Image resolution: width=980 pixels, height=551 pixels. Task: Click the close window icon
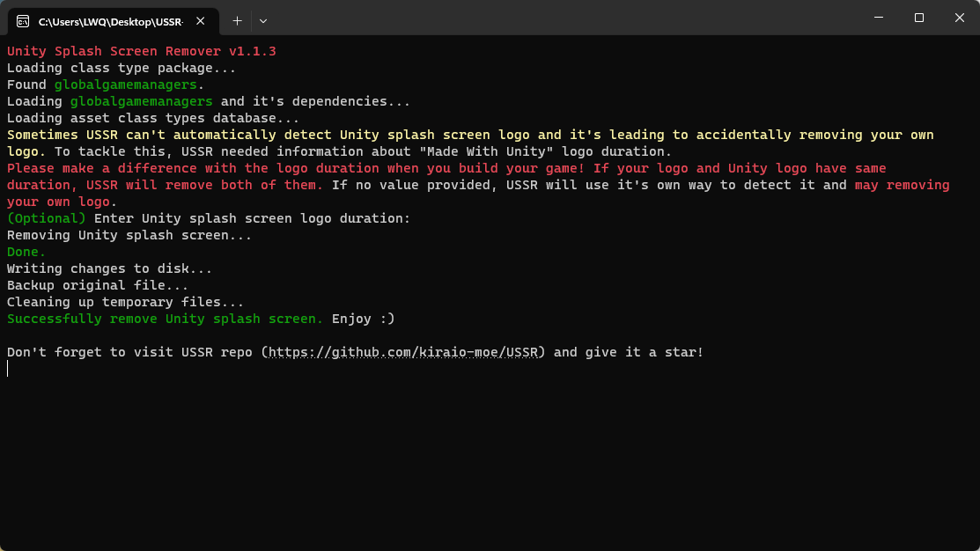959,18
